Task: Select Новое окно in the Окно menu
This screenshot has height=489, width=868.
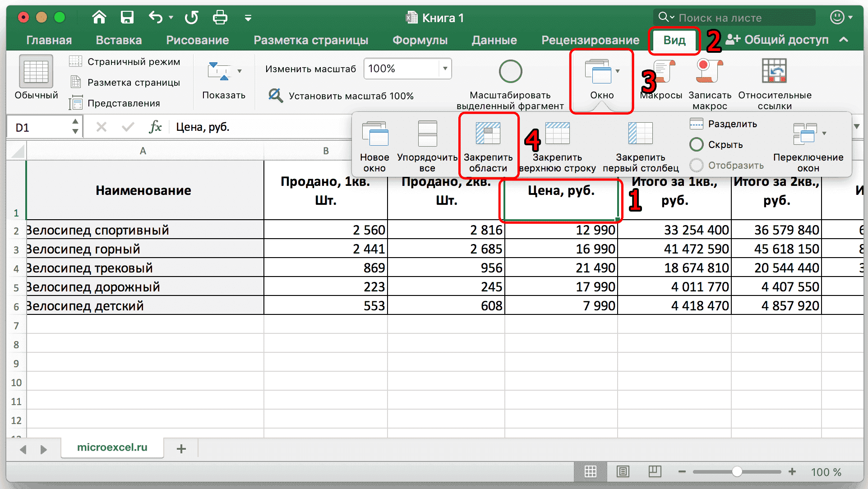Action: coord(375,144)
